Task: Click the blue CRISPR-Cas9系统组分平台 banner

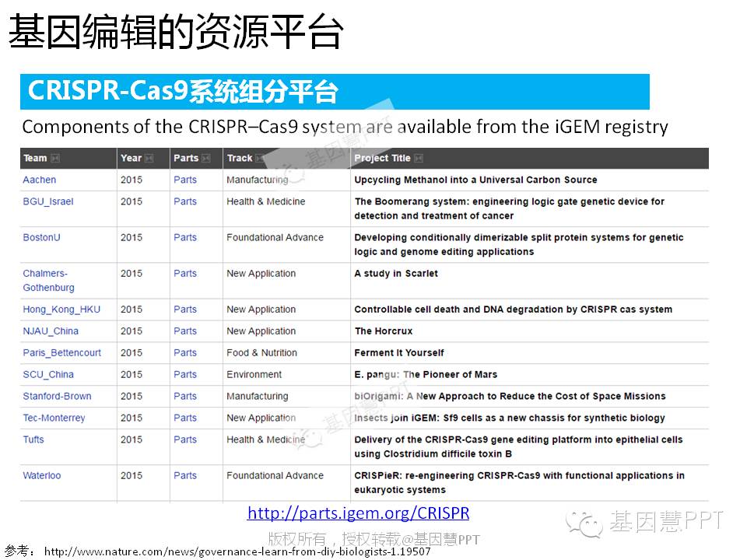Action: [335, 92]
